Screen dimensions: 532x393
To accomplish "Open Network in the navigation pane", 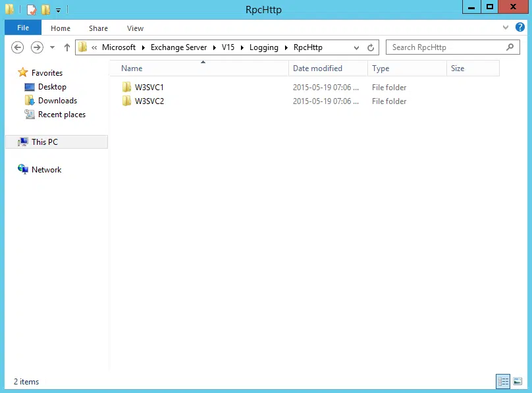I will 47,170.
